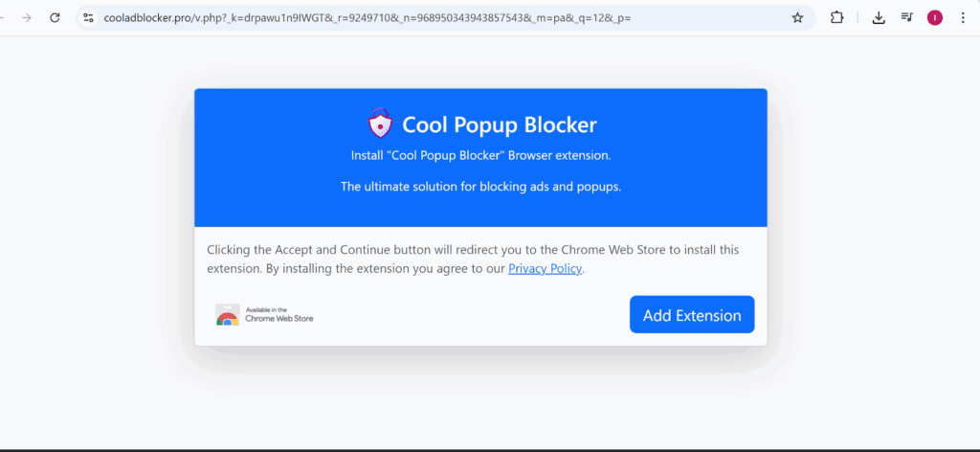The image size is (980, 452).
Task: Click the "Cool Popup Blocker" heading
Action: [x=499, y=124]
